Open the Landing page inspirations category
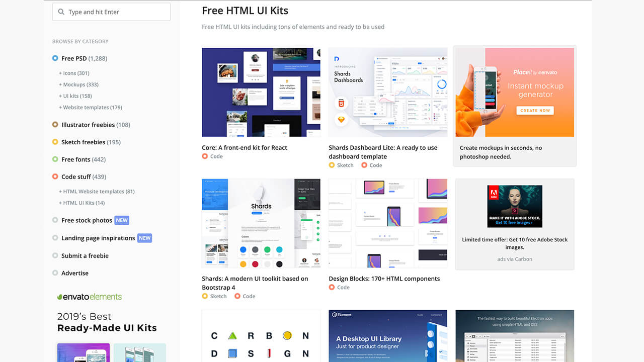Screen dimensions: 644x362 (98, 238)
